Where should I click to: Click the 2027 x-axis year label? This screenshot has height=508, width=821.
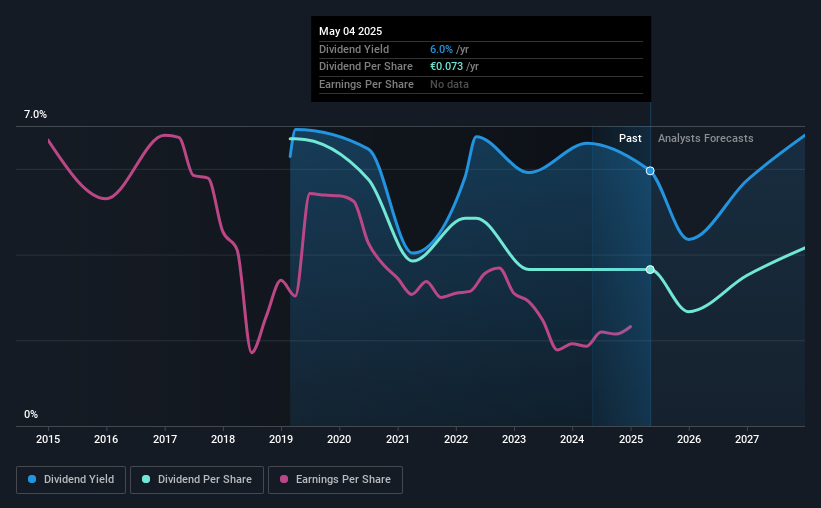(747, 439)
